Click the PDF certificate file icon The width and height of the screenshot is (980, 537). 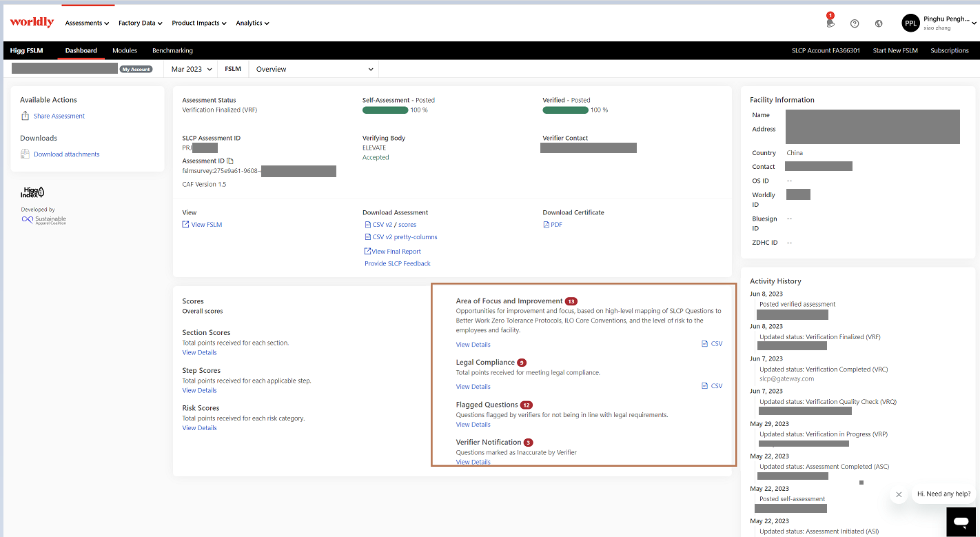[546, 225]
